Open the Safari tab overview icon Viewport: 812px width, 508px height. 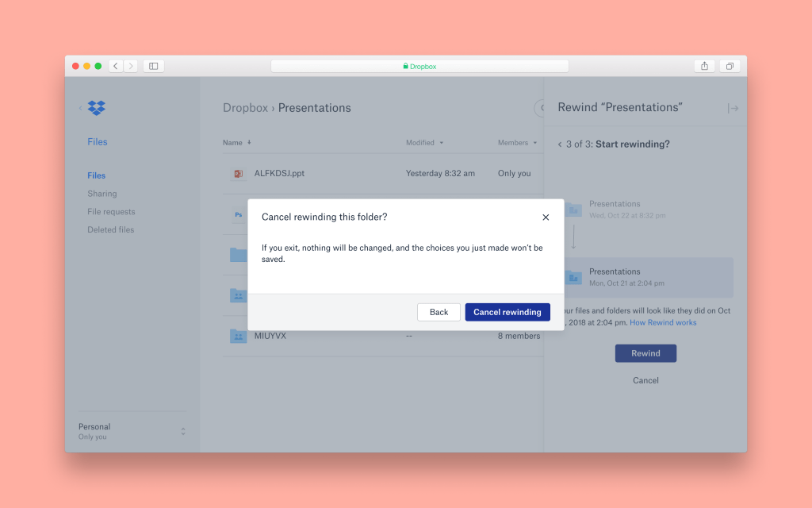coord(730,66)
